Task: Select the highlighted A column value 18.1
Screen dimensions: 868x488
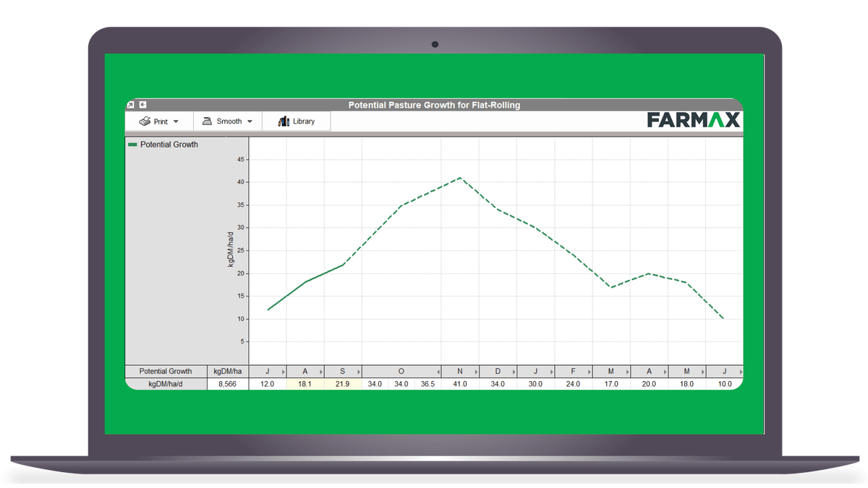Action: point(304,383)
